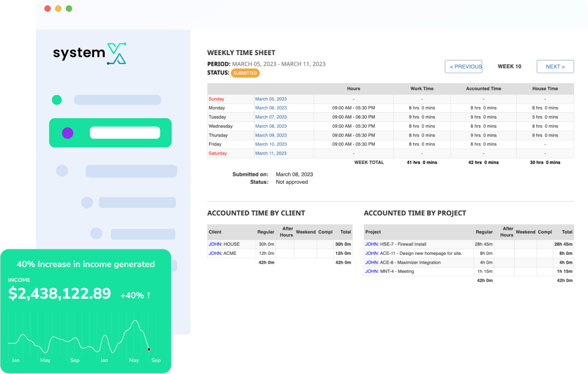Click the MNT-4 Meeting regular time 1h 15m
Image resolution: width=588 pixels, height=374 pixels.
485,272
